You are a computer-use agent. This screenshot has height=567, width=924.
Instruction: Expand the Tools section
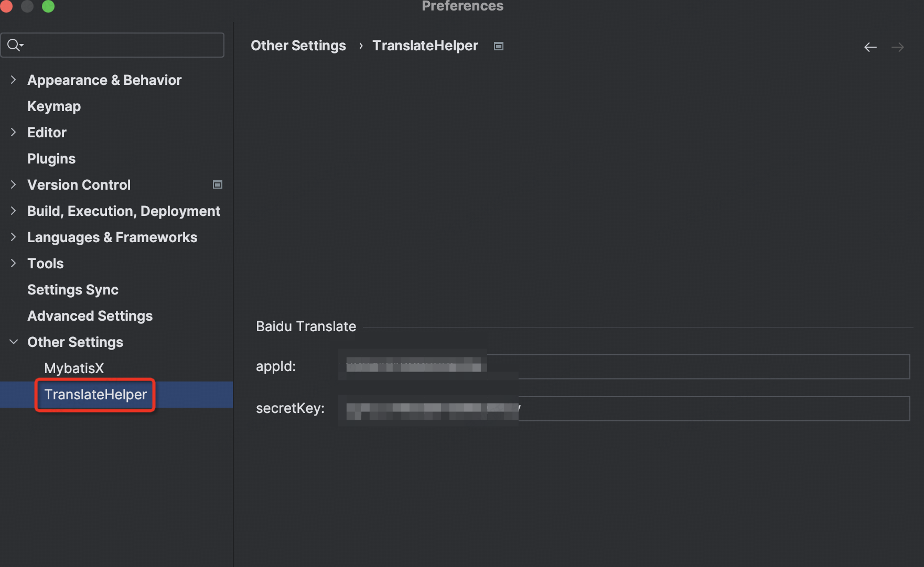point(14,263)
